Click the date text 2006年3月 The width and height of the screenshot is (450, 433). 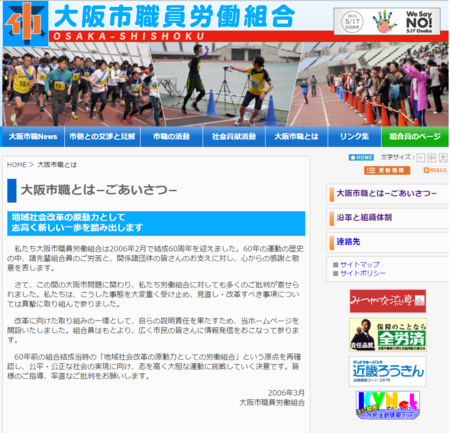coord(286,393)
